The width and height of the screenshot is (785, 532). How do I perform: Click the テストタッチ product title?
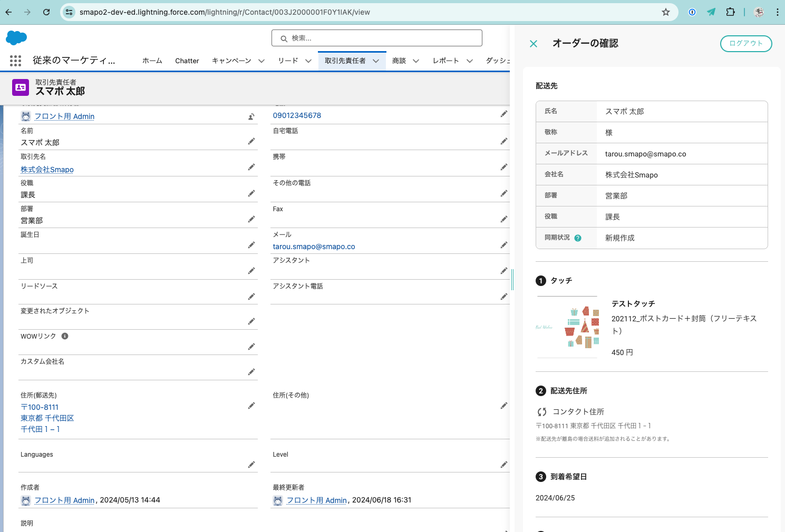click(633, 304)
